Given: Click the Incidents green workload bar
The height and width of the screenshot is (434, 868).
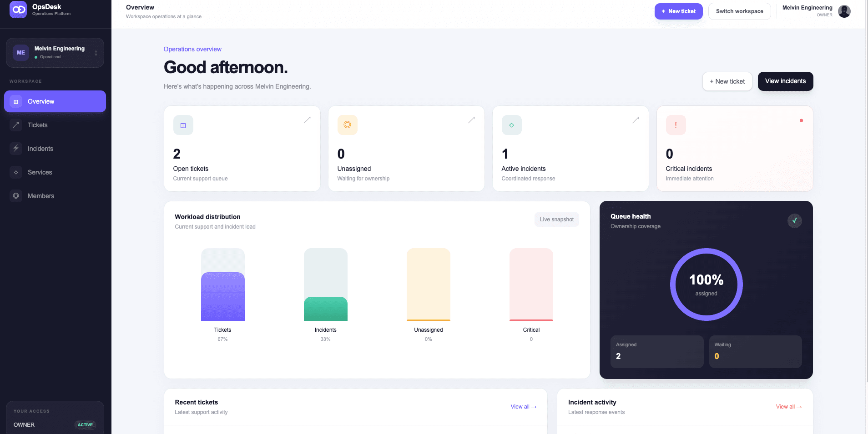Looking at the screenshot, I should pyautogui.click(x=326, y=309).
